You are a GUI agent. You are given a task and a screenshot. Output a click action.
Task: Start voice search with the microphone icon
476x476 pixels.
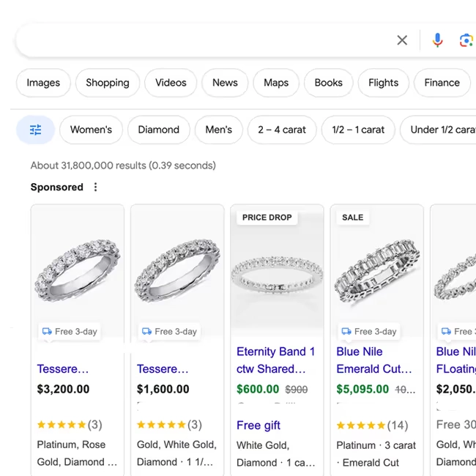[x=437, y=40]
